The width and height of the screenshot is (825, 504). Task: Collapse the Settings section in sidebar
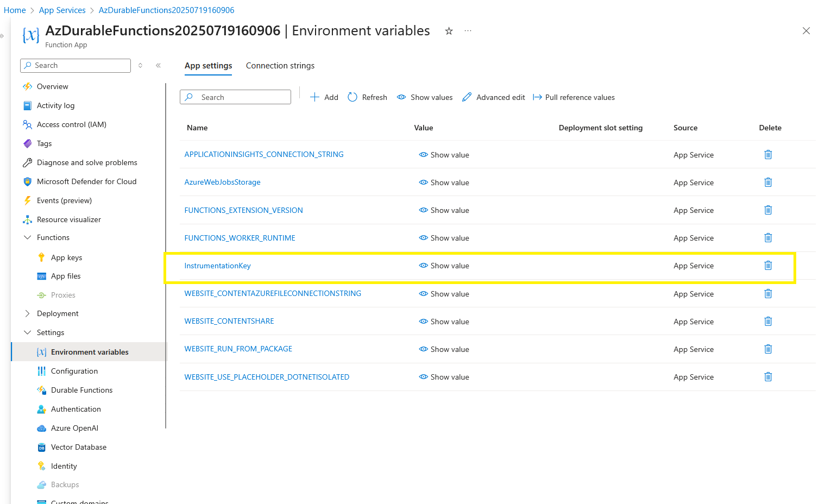pos(28,332)
